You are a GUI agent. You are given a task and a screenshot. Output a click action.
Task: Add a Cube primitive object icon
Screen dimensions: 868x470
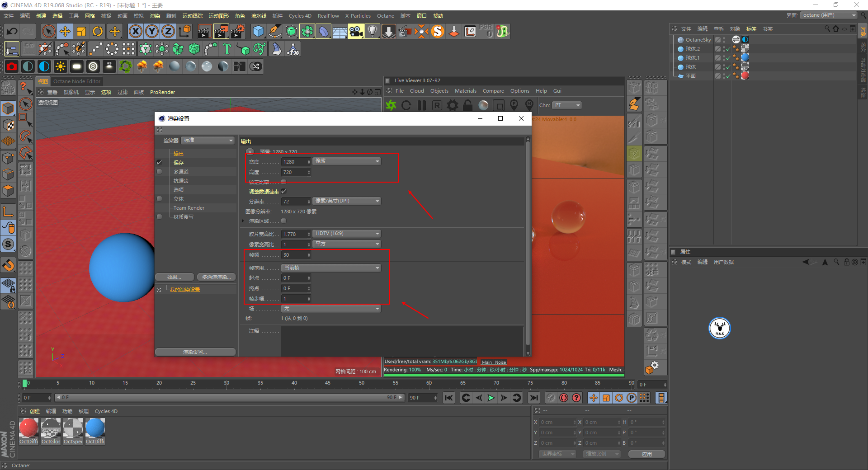click(258, 31)
